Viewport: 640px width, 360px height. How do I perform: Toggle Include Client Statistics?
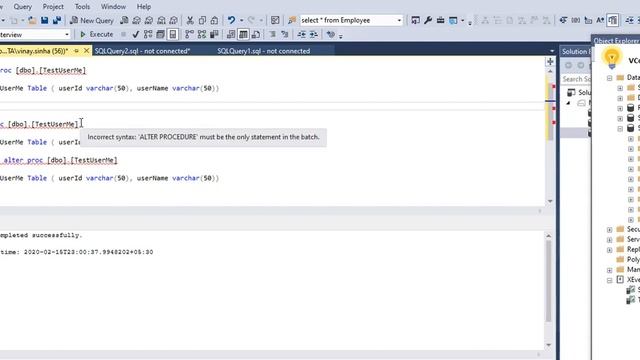[x=214, y=35]
